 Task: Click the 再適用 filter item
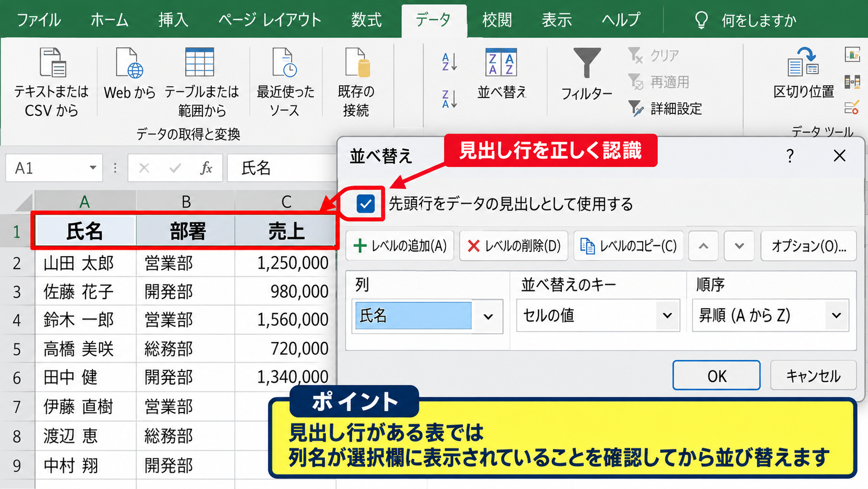click(659, 82)
